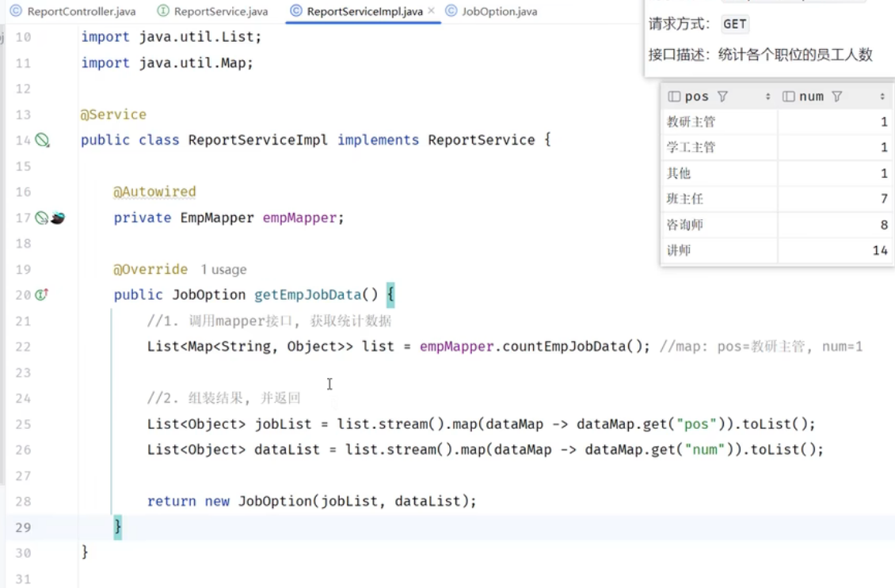895x588 pixels.
Task: Select the 班主任 table cell
Action: coord(719,199)
